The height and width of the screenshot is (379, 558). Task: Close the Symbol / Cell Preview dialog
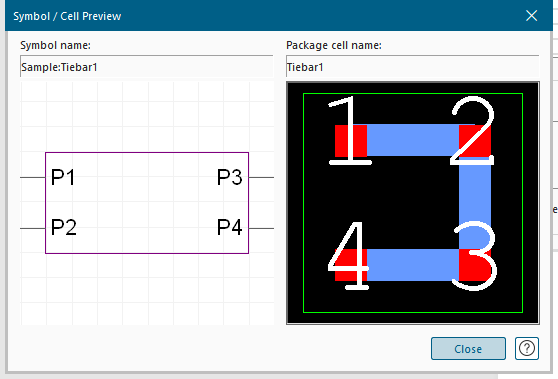tap(531, 16)
